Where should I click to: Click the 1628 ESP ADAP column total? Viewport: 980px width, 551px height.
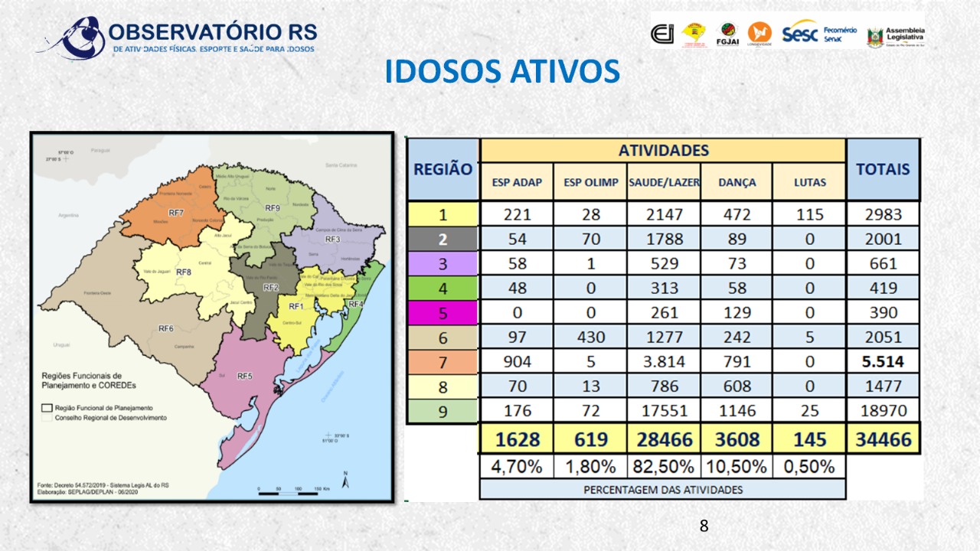pyautogui.click(x=517, y=439)
